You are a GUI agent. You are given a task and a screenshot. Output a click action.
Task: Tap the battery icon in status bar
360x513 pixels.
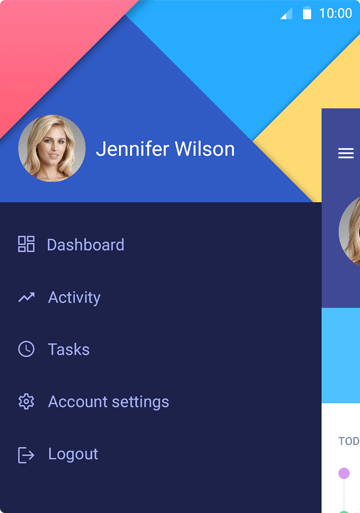pyautogui.click(x=307, y=13)
